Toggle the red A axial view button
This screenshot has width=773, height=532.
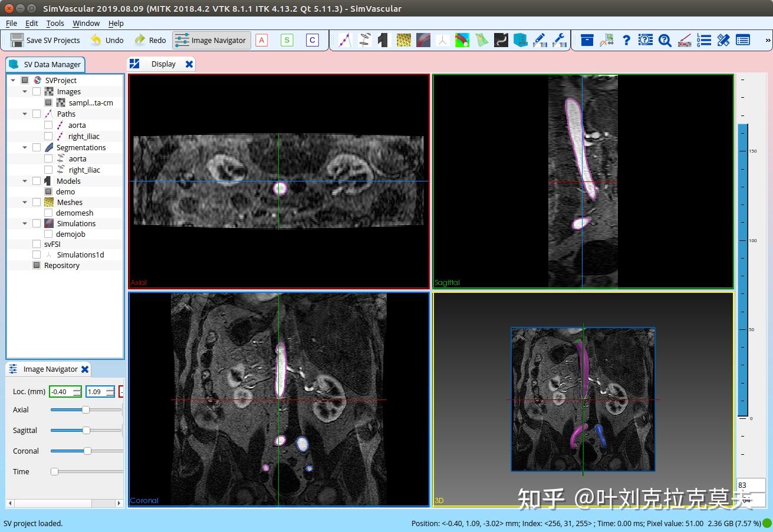click(262, 40)
